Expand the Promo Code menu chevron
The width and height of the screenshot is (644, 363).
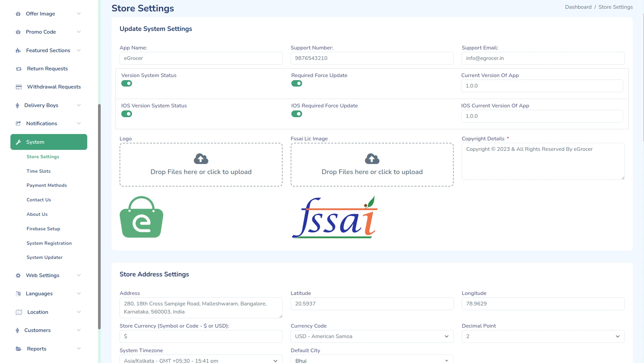[79, 32]
